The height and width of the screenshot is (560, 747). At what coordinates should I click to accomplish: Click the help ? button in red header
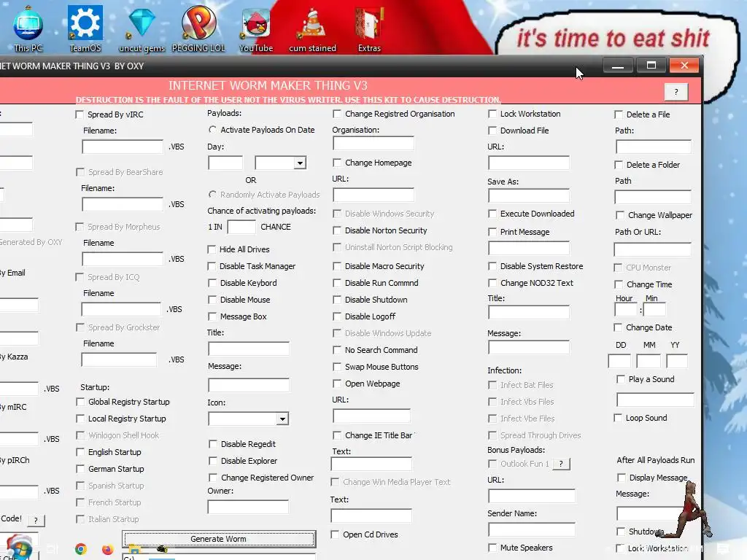click(676, 92)
